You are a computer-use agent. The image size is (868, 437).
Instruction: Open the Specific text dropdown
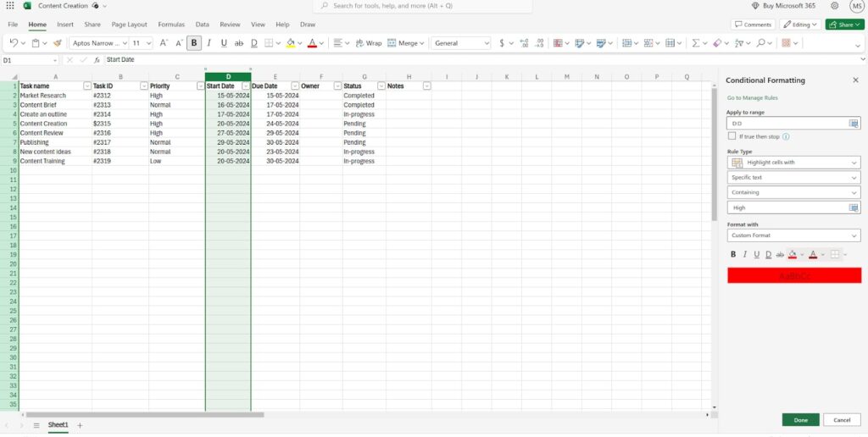[793, 178]
